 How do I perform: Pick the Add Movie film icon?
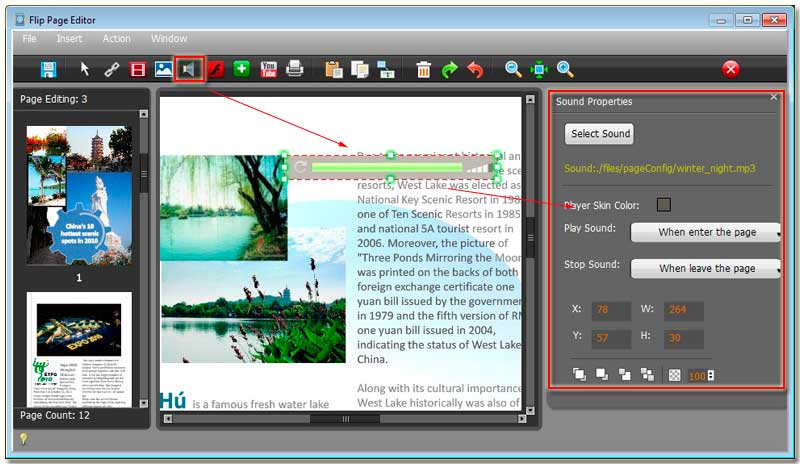138,69
